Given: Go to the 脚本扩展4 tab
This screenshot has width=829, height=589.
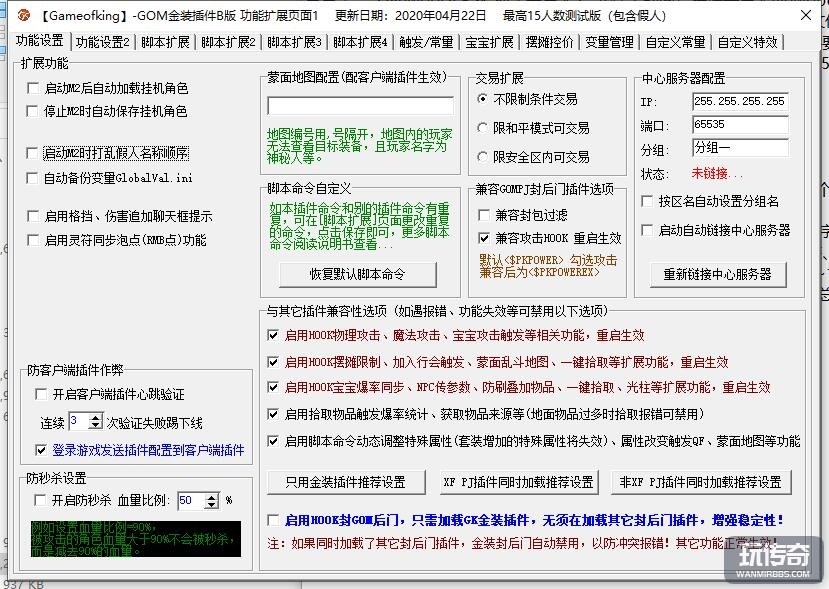Looking at the screenshot, I should pyautogui.click(x=360, y=42).
